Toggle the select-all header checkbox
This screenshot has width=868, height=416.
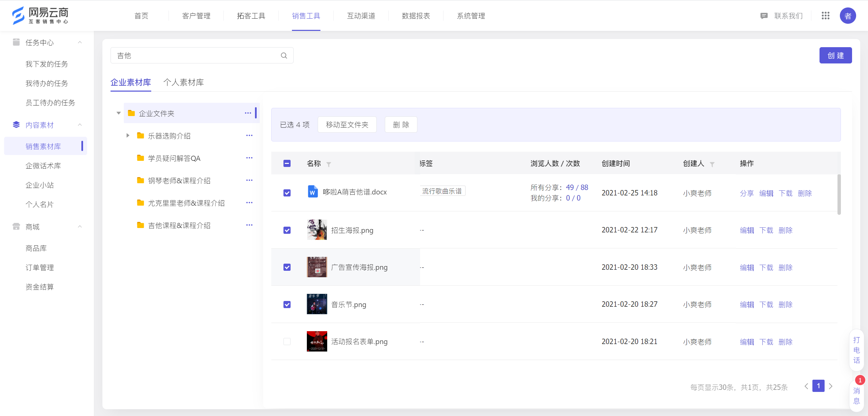(x=287, y=163)
